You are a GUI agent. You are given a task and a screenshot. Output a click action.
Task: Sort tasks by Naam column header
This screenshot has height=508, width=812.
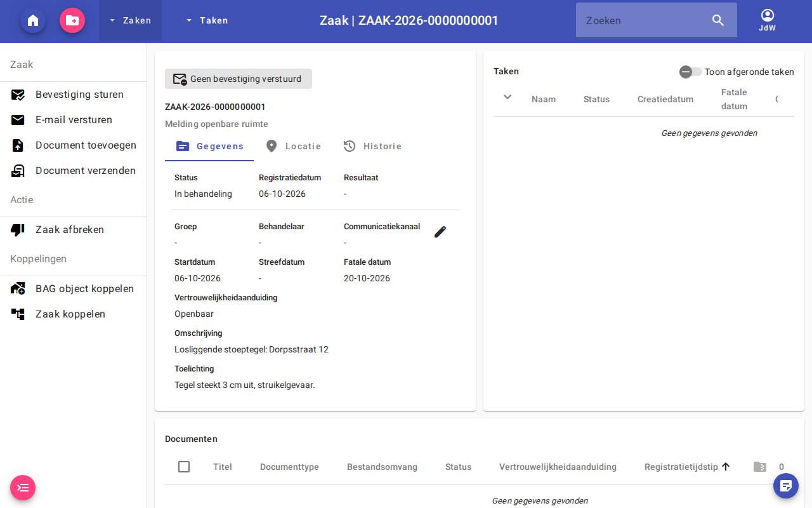pyautogui.click(x=544, y=99)
